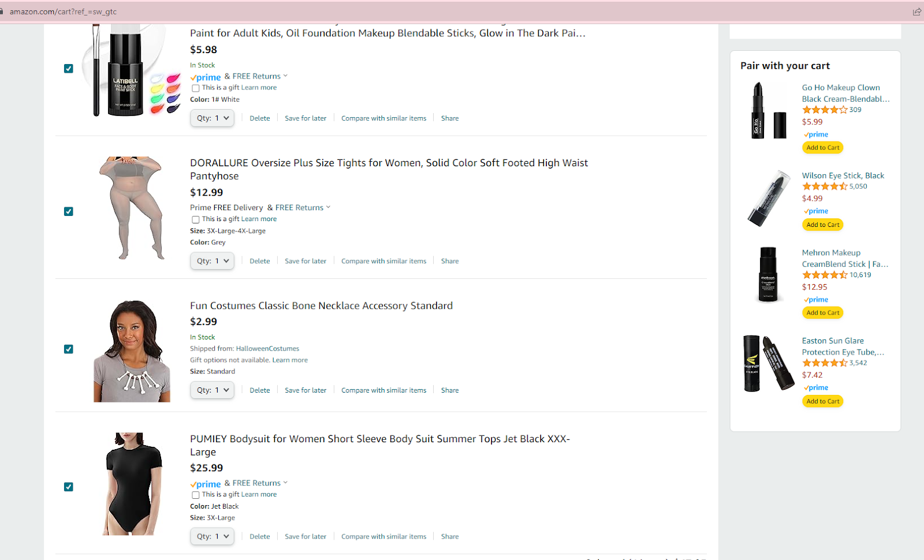Delete the PUMIEY Bodysuit from cart

pyautogui.click(x=260, y=536)
